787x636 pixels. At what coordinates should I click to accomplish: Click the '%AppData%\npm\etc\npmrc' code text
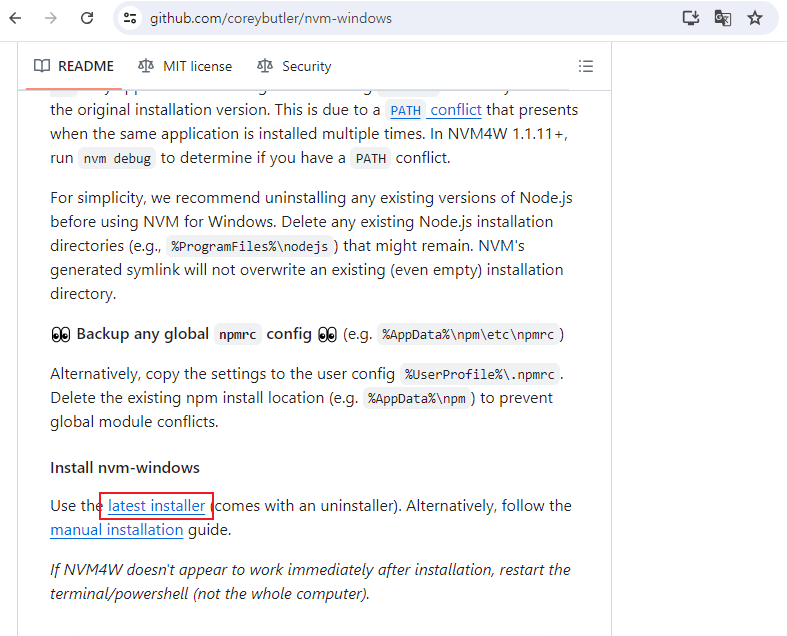[468, 334]
